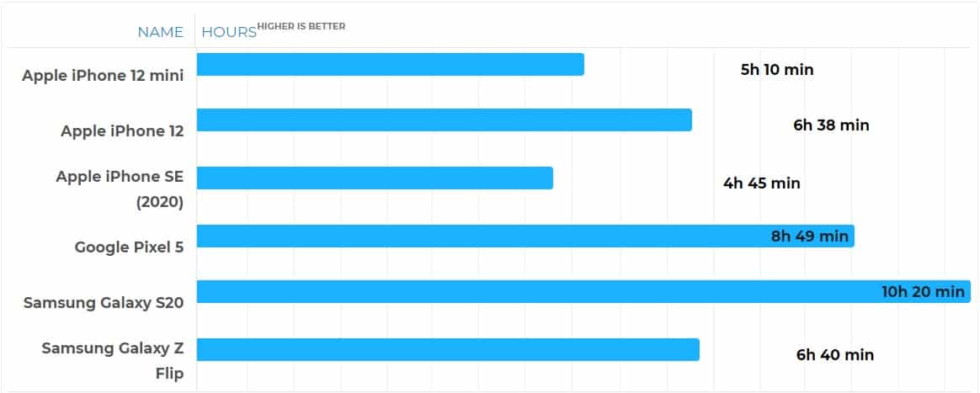Click the '5h 10 min' value
Viewport: 980px width, 393px height.
777,70
